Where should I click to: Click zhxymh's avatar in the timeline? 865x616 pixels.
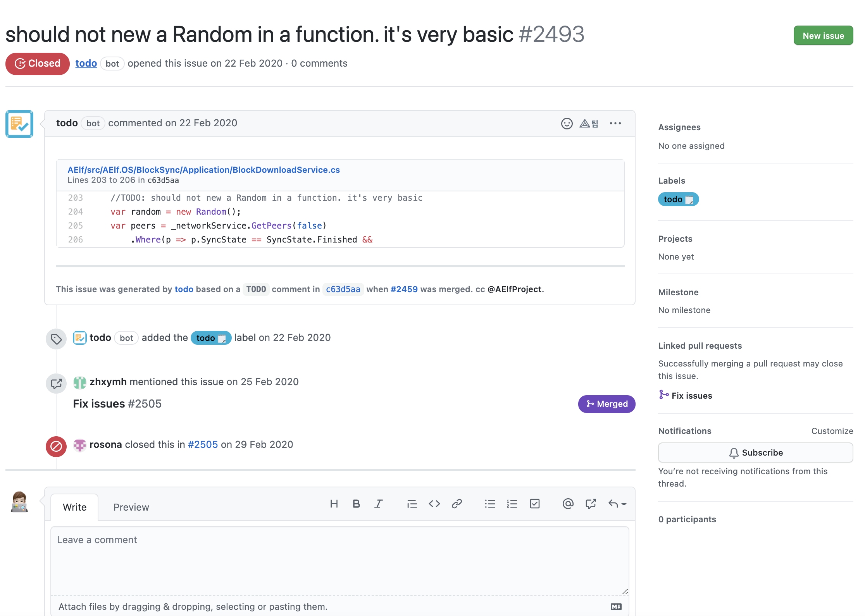coord(80,382)
